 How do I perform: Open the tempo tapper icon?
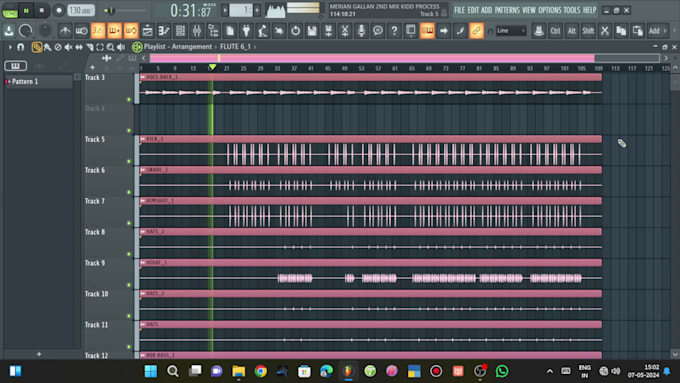click(263, 31)
